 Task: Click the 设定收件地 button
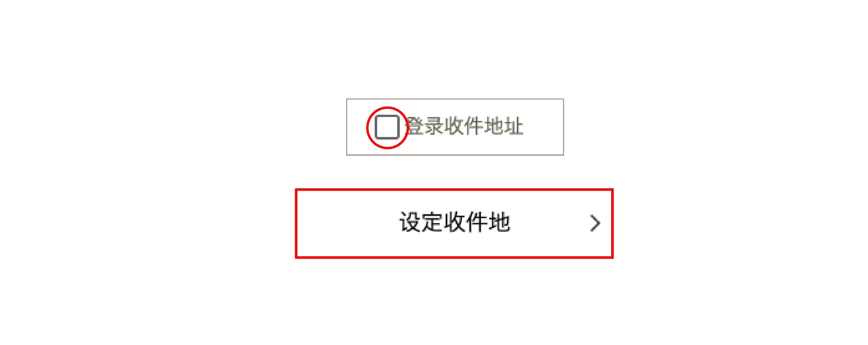tap(454, 223)
